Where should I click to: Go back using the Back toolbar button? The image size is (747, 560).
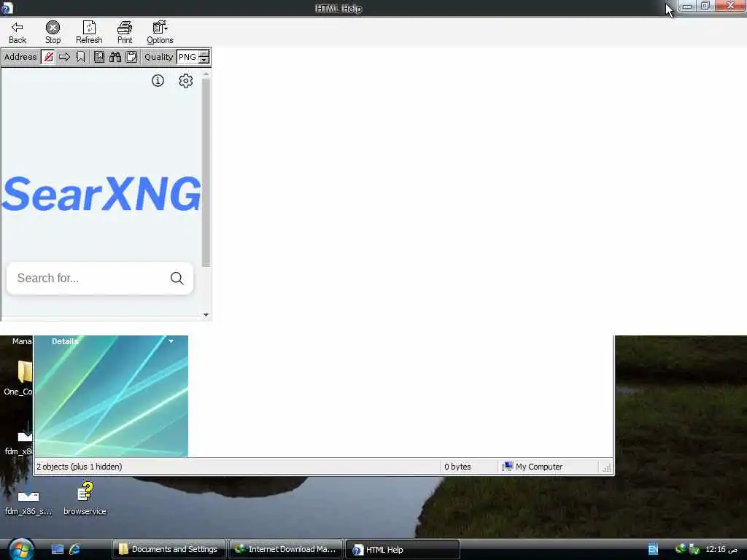pyautogui.click(x=18, y=32)
